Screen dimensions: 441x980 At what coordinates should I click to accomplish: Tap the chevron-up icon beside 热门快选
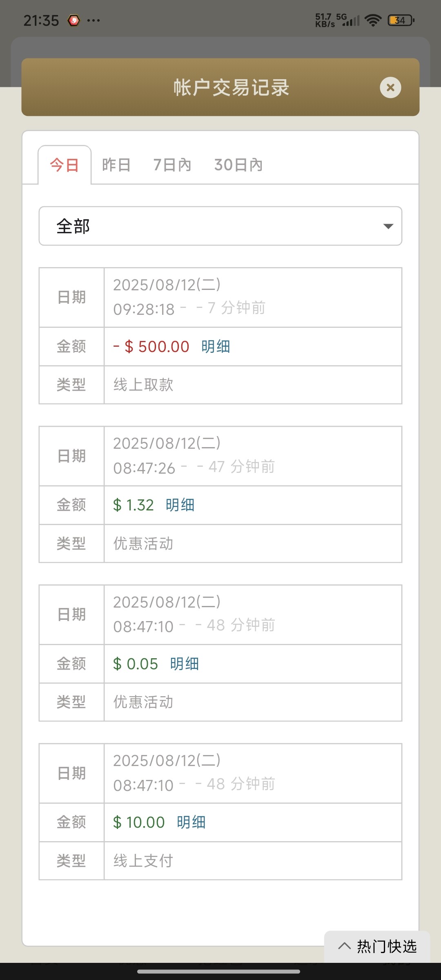click(x=344, y=946)
